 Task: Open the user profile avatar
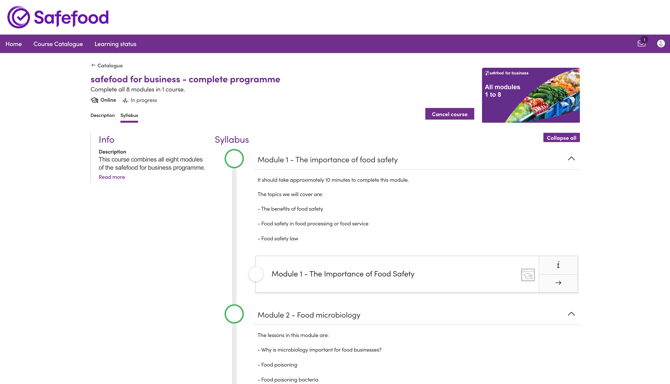tap(661, 44)
